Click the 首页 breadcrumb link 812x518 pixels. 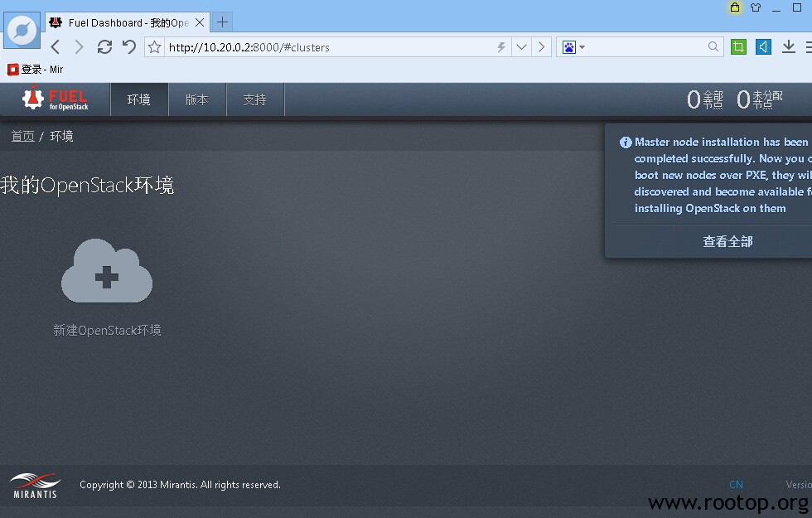(23, 136)
